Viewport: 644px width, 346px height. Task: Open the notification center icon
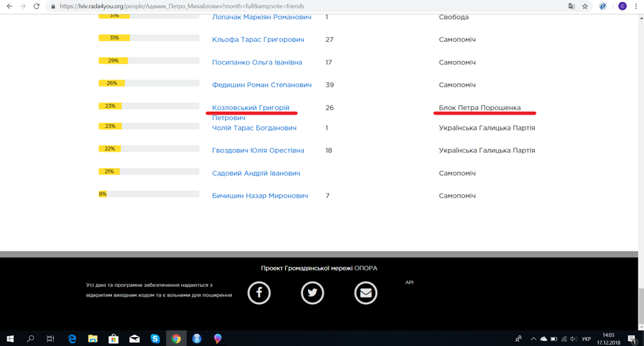[x=632, y=339]
